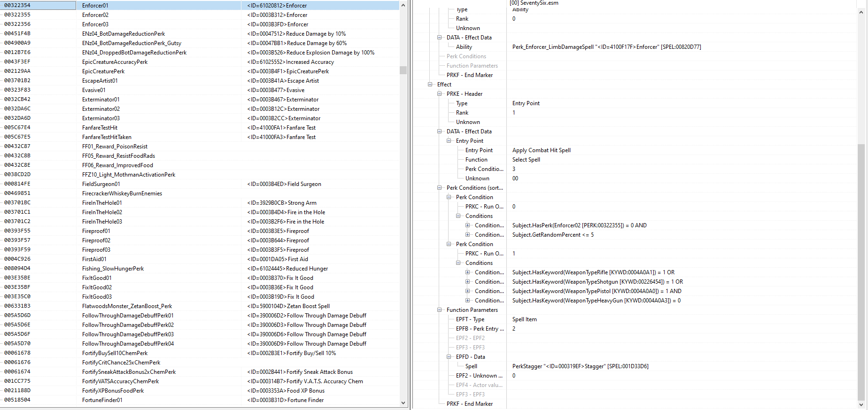
Task: Click the records list scrollbar up arrow
Action: click(x=403, y=5)
